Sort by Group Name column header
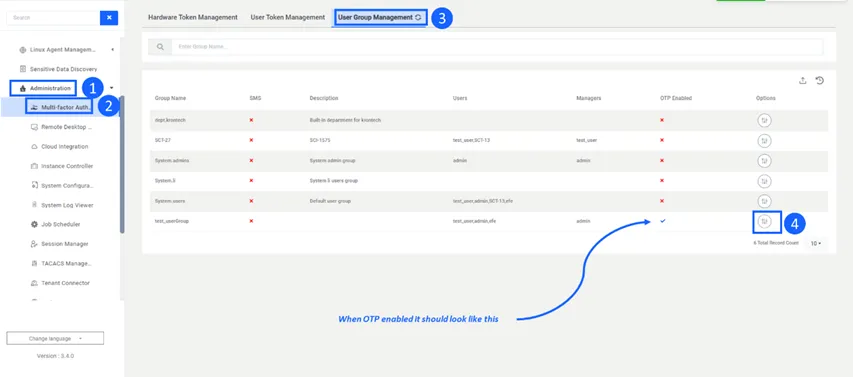Screen dimensions: 853x377 [x=170, y=98]
